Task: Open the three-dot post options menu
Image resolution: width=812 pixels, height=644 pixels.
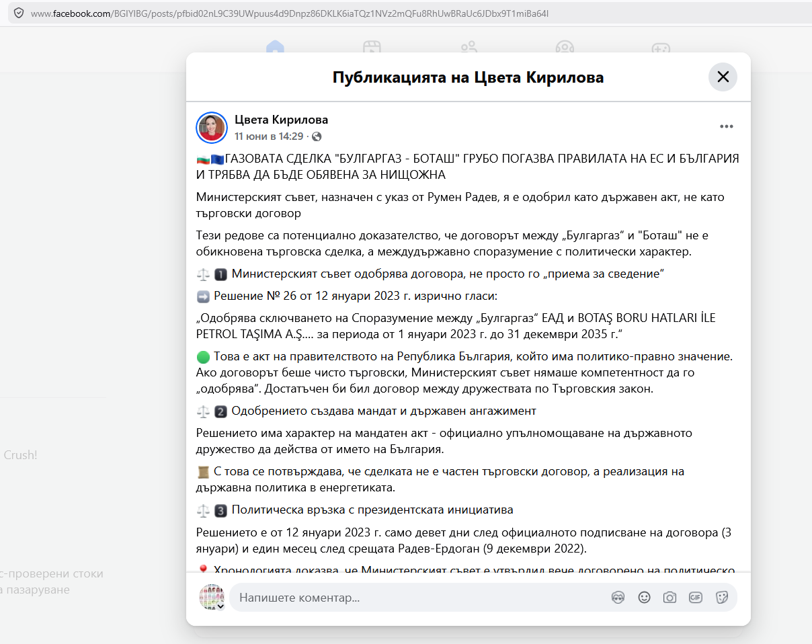Action: (x=726, y=126)
